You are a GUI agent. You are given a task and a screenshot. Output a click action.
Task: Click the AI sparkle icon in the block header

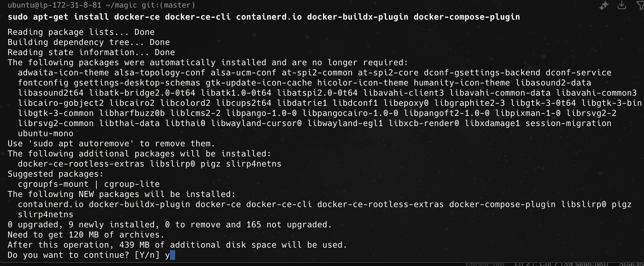[604, 5]
